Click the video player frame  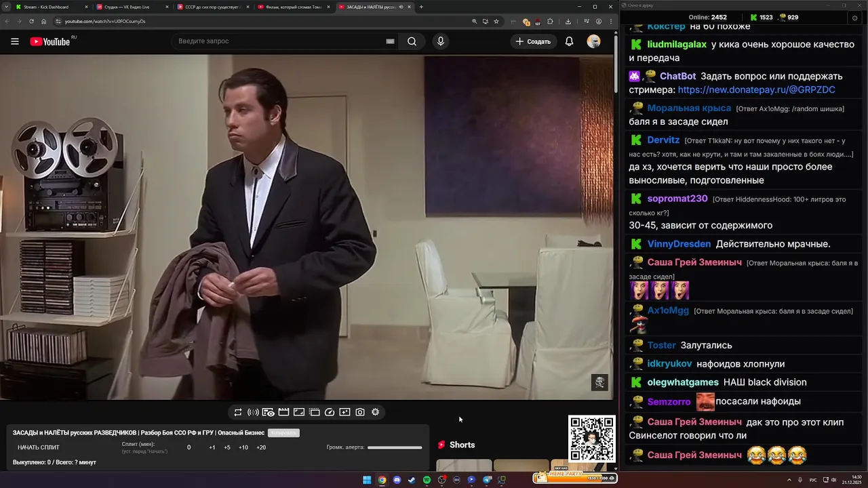coord(306,228)
